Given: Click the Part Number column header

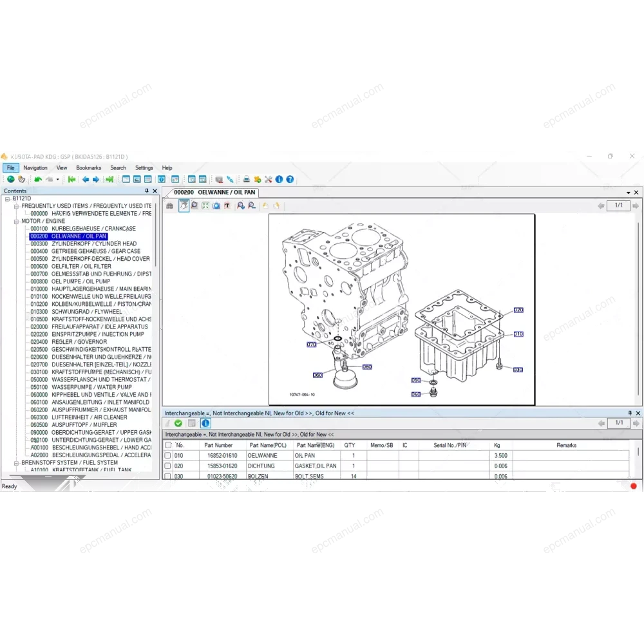Looking at the screenshot, I should coord(218,445).
